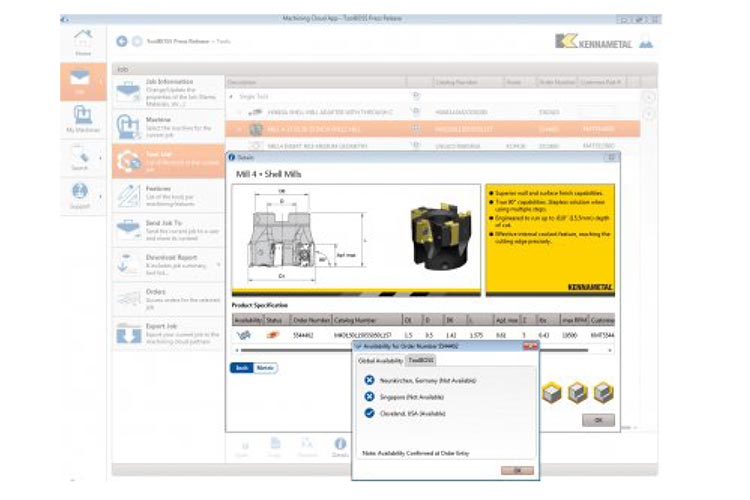The height and width of the screenshot is (500, 750).
Task: Click the document icon in the adapter row
Action: (x=416, y=112)
